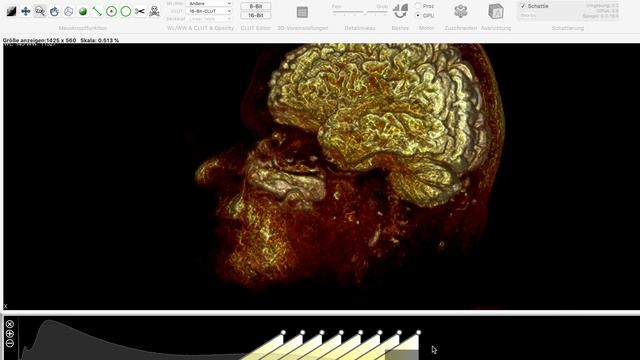Select the empty green circle tool
The height and width of the screenshot is (360, 640).
click(x=126, y=11)
